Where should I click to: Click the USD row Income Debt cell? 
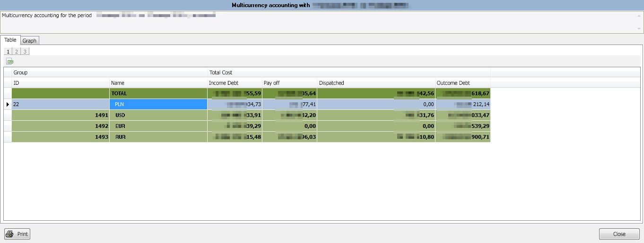point(235,115)
